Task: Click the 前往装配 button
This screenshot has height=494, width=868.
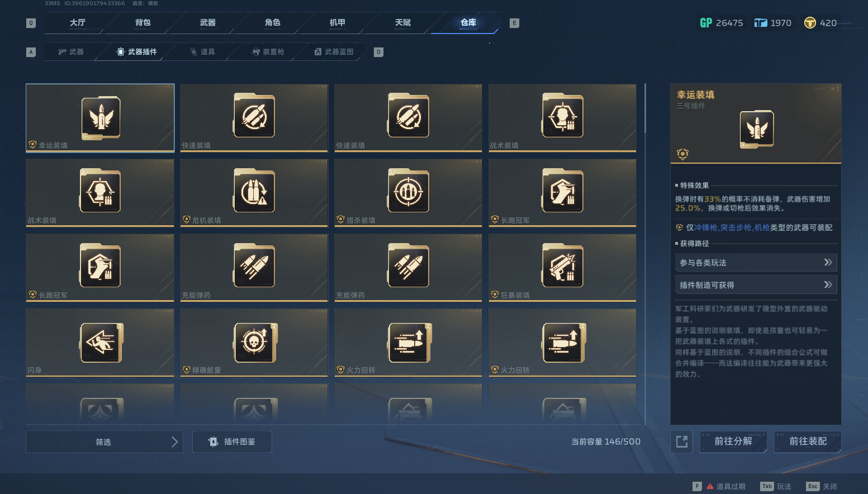Action: [808, 441]
